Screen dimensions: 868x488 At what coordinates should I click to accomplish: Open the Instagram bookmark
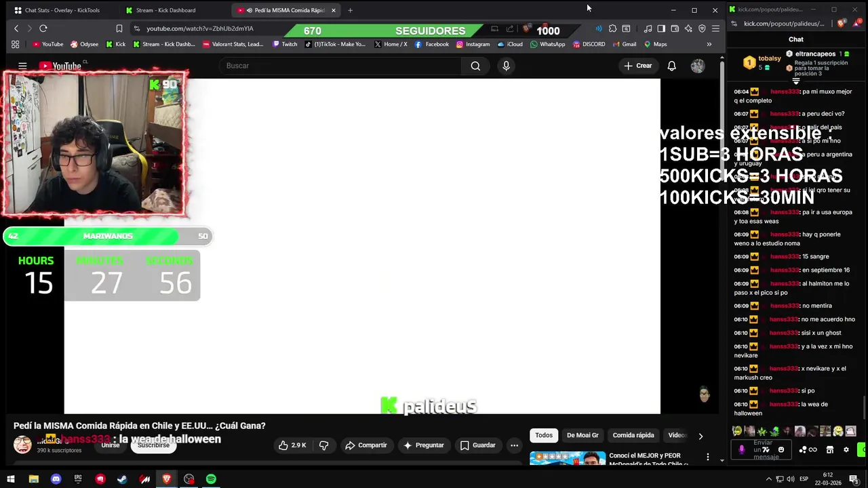tap(473, 44)
